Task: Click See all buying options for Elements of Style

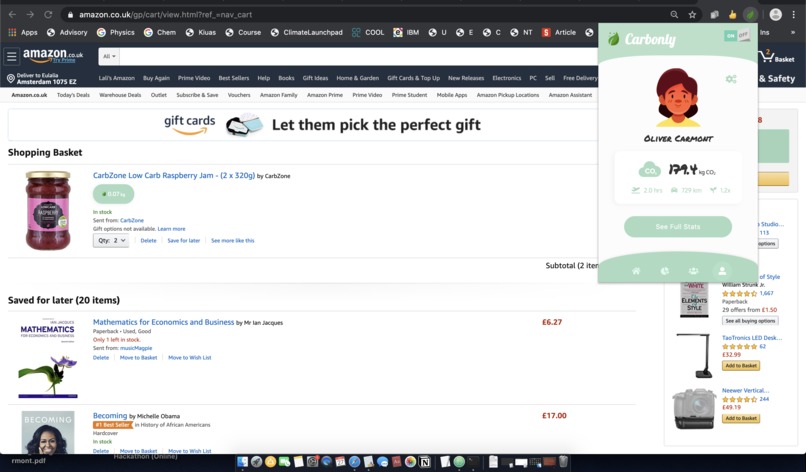Action: [x=750, y=321]
